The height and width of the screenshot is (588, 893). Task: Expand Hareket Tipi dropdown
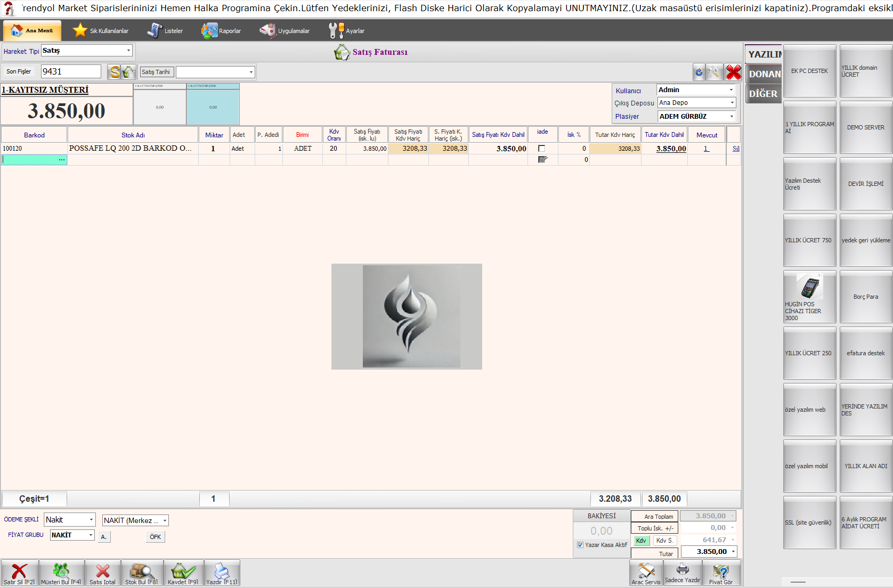[128, 51]
